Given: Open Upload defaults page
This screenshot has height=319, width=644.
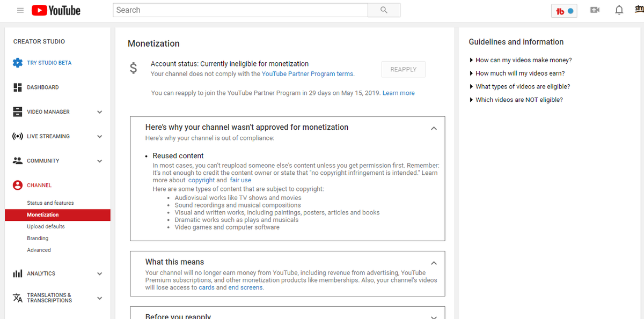Looking at the screenshot, I should coord(46,227).
